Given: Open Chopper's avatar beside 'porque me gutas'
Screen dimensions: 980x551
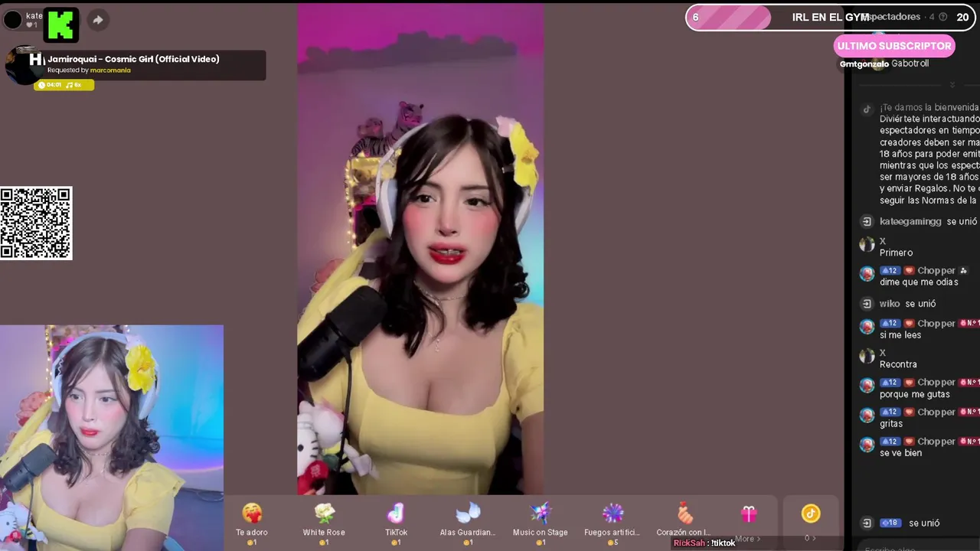Looking at the screenshot, I should tap(867, 386).
